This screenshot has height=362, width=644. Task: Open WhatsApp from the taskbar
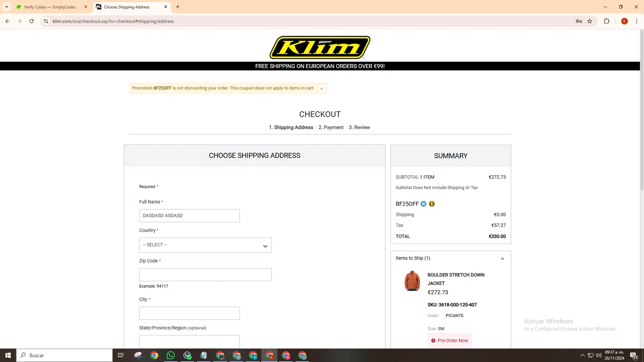click(170, 355)
